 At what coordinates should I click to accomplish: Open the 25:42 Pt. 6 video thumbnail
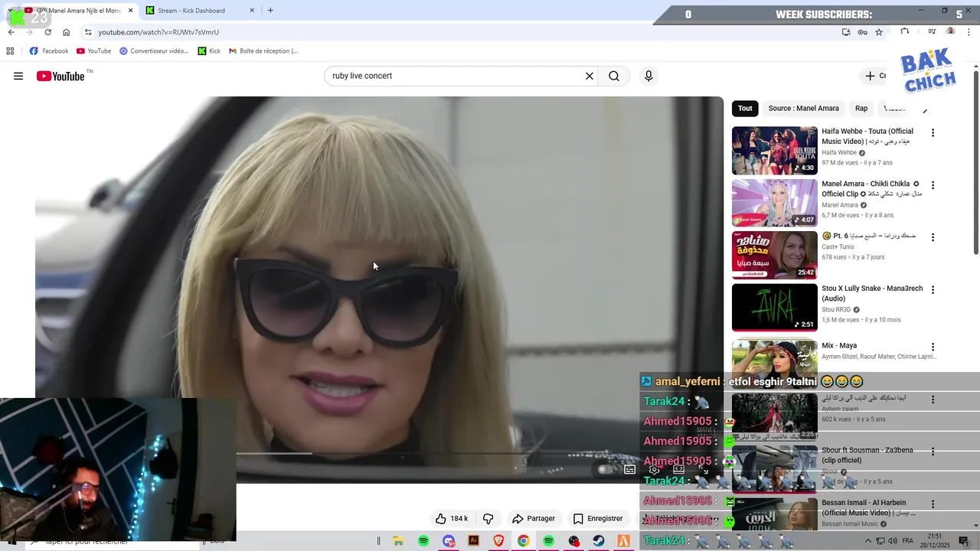(x=774, y=256)
